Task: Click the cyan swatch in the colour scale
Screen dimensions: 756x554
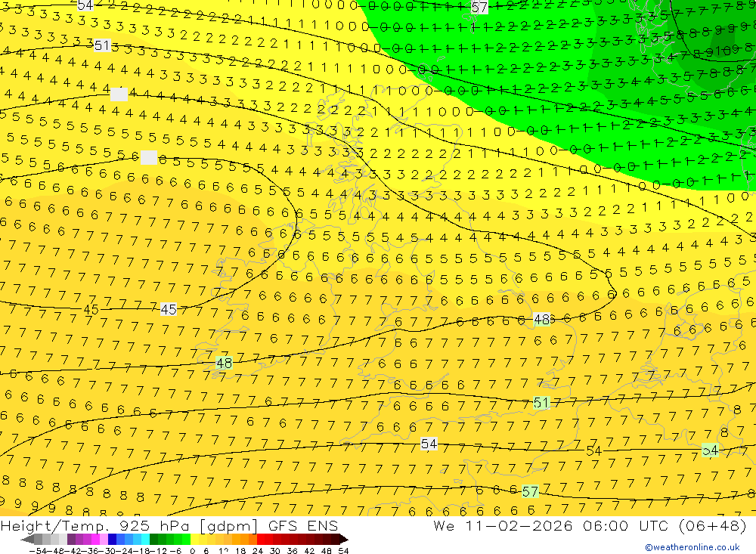Action: point(145,539)
